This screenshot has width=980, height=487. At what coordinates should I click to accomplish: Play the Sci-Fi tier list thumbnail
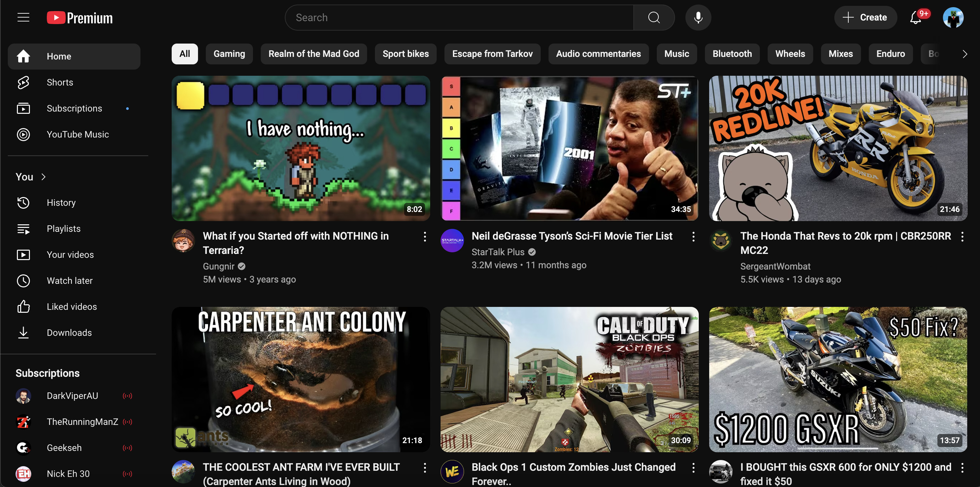click(x=569, y=148)
